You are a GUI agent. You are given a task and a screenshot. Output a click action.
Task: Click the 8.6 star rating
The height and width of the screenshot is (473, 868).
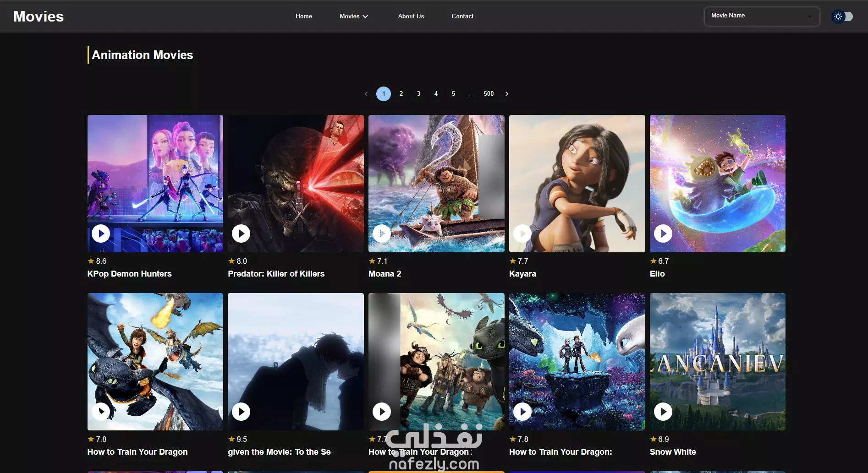pyautogui.click(x=97, y=261)
